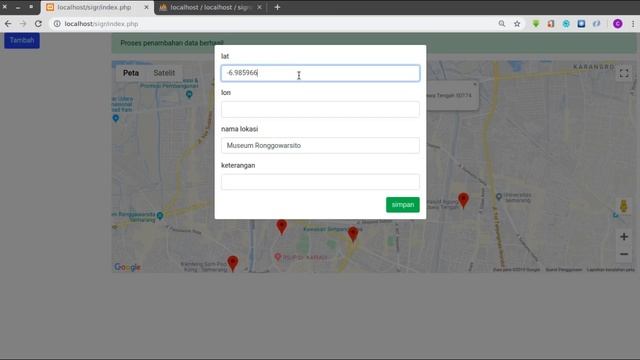
Task: Toggle map fullscreen view
Action: [x=624, y=73]
